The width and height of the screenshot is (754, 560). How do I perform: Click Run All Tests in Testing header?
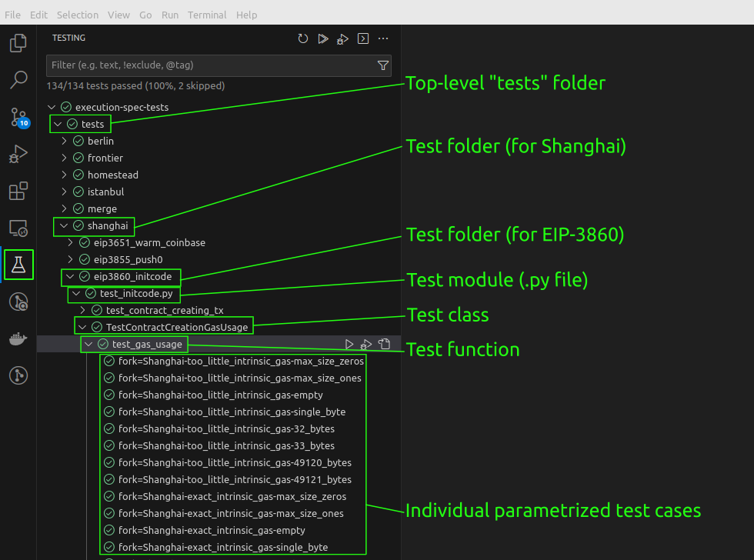click(x=323, y=38)
